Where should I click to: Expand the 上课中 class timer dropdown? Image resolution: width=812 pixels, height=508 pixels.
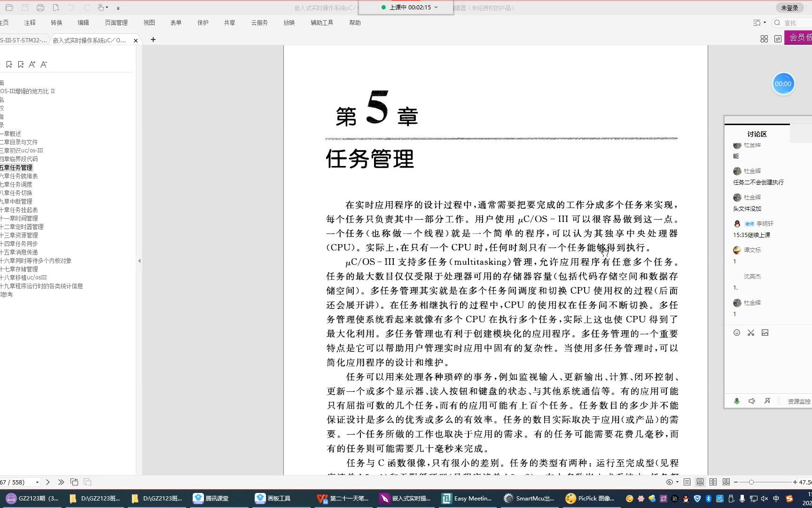[x=436, y=8]
